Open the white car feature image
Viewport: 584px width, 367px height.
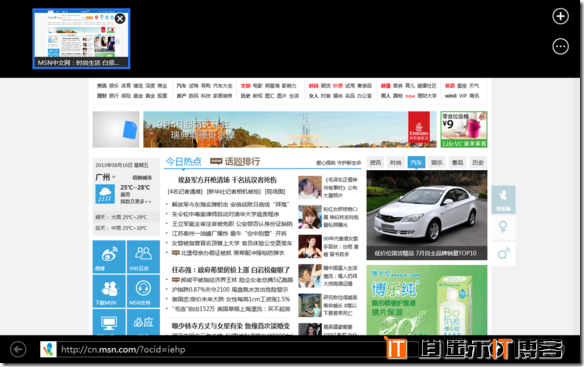click(427, 209)
